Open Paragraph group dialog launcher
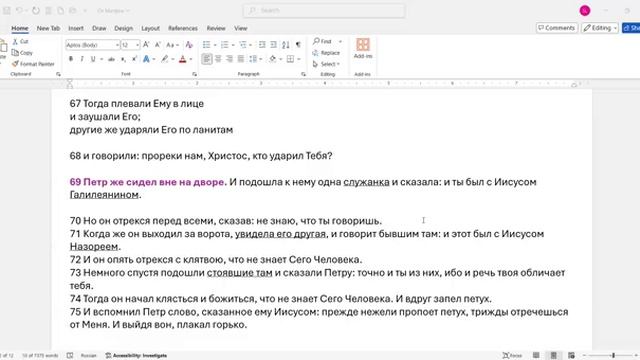This screenshot has width=640, height=360. pyautogui.click(x=303, y=74)
